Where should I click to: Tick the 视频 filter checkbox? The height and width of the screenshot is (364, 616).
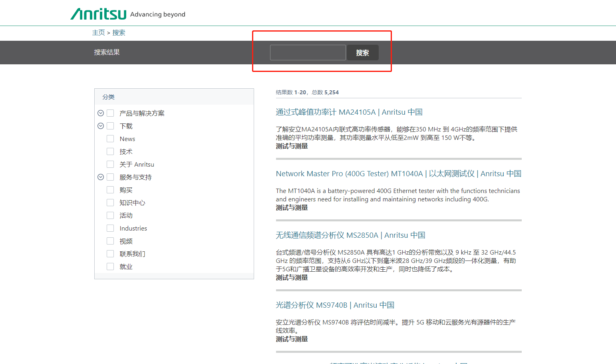coord(110,241)
